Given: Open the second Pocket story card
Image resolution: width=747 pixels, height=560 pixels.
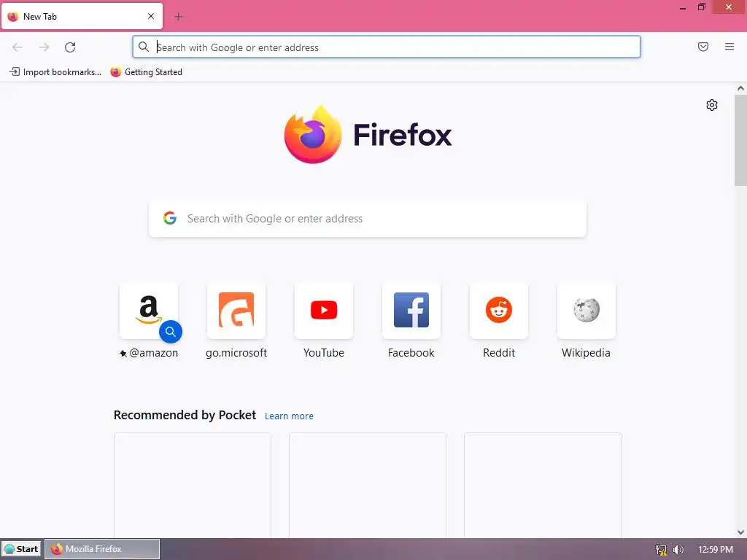Looking at the screenshot, I should pos(368,485).
